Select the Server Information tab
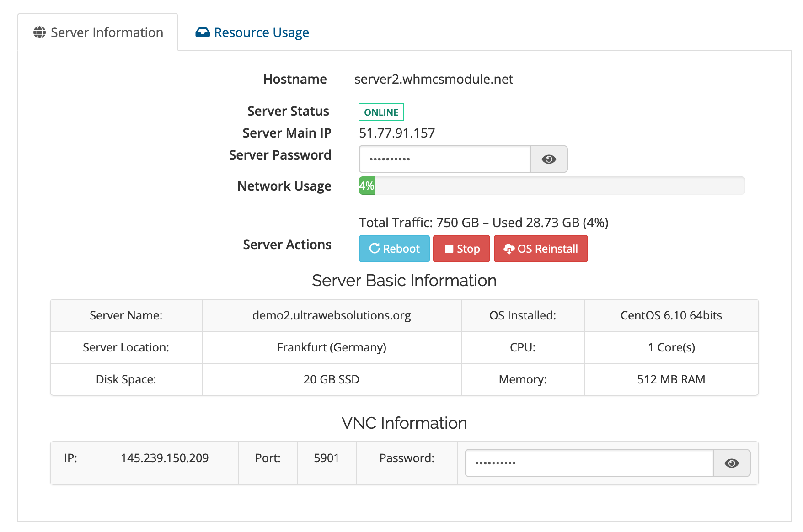This screenshot has height=532, width=803. [x=98, y=32]
